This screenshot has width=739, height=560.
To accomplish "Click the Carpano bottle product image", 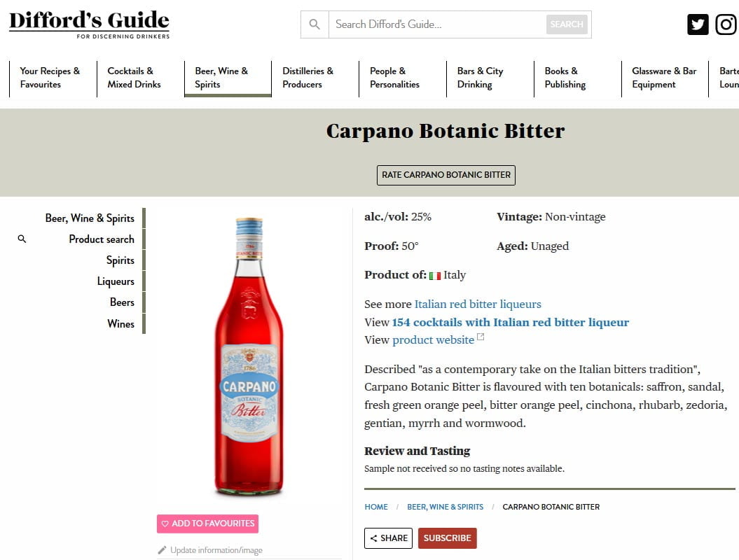I will (x=249, y=357).
